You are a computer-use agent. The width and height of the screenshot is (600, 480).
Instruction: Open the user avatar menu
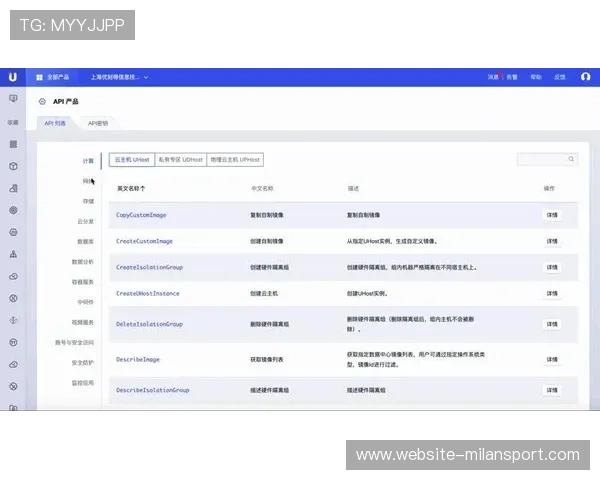pos(585,77)
